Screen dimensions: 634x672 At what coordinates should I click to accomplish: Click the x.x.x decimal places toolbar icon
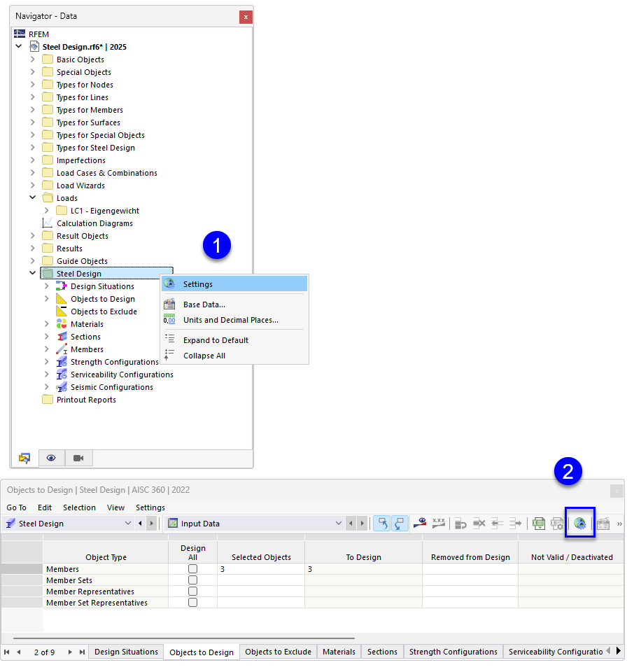tap(438, 522)
